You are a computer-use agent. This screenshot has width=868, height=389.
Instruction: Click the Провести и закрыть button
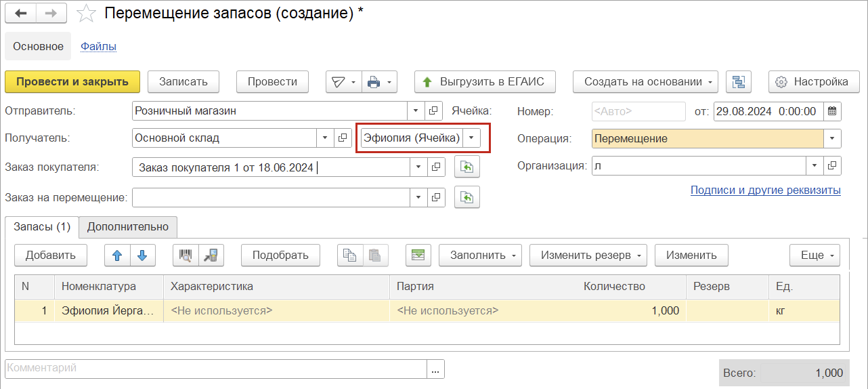click(x=72, y=82)
